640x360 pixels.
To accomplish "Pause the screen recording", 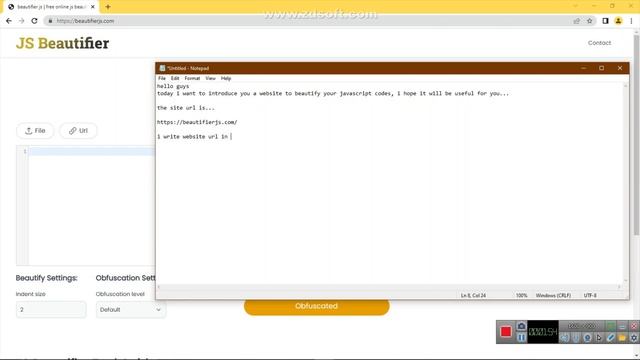I will (x=521, y=338).
